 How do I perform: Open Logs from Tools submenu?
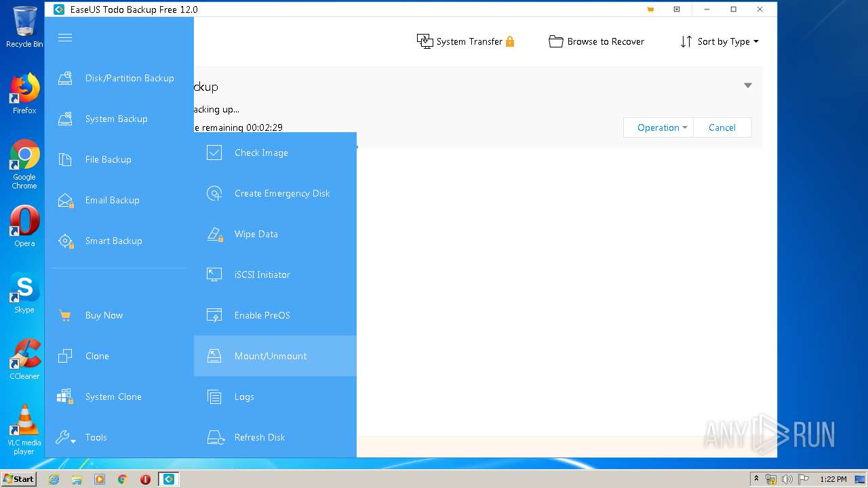pos(275,396)
